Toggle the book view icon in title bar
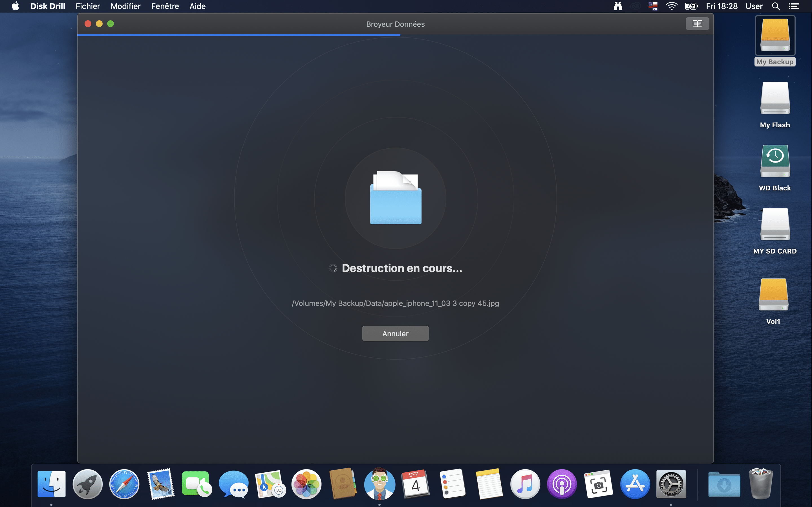Viewport: 812px width, 507px height. click(697, 24)
